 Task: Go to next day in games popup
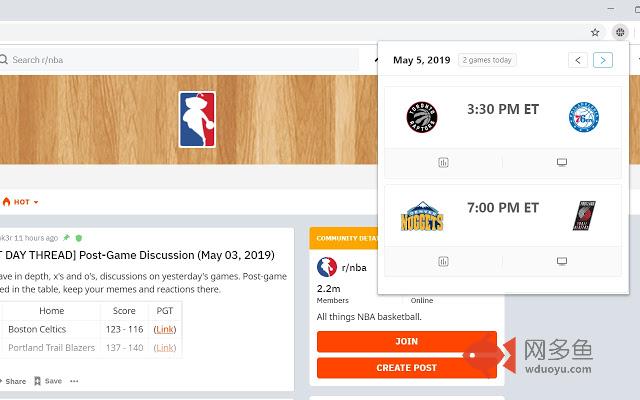point(603,60)
